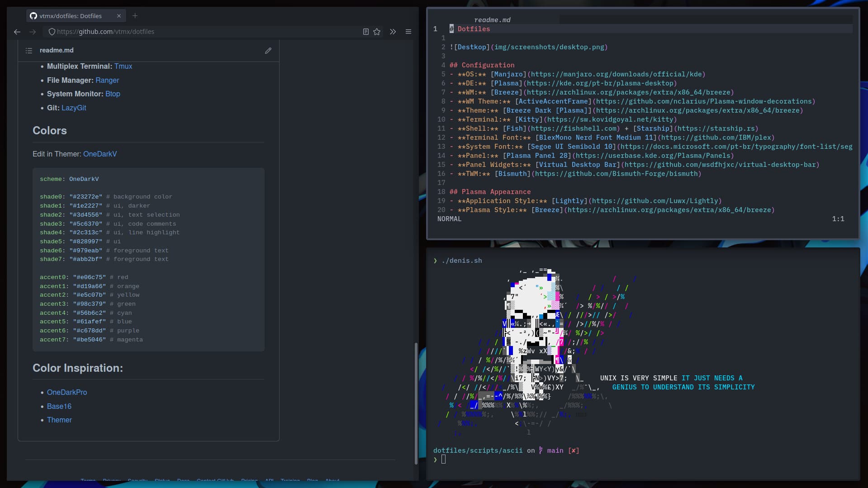
Task: Focus the terminal prompt cursor
Action: coord(443,460)
